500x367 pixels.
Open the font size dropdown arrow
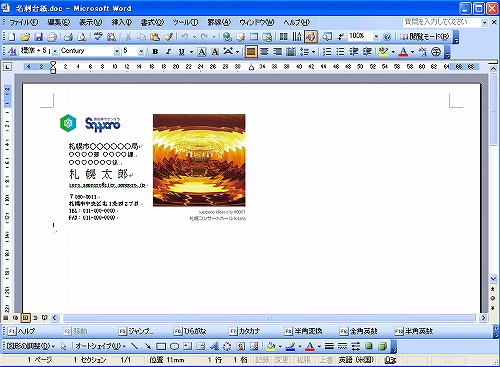[x=141, y=52]
